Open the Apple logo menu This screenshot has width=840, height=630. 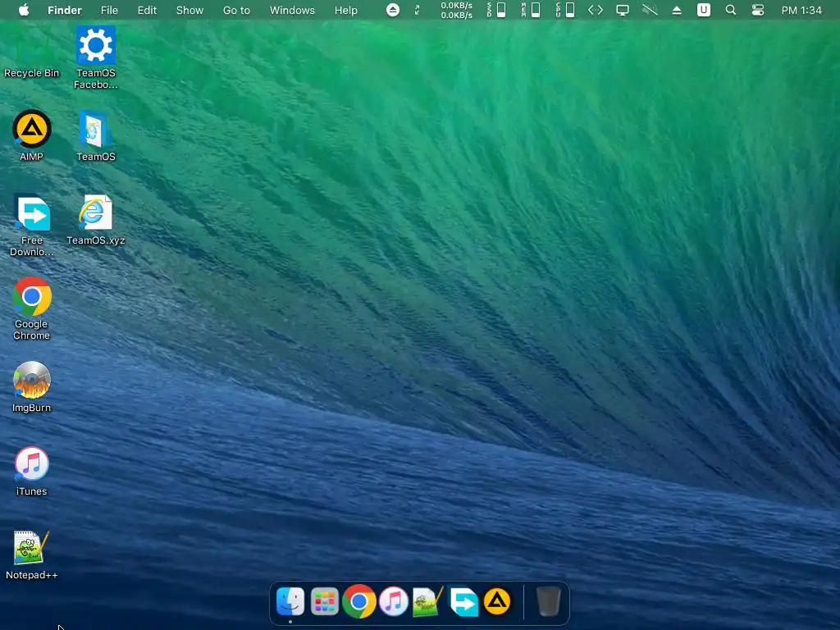[x=24, y=10]
